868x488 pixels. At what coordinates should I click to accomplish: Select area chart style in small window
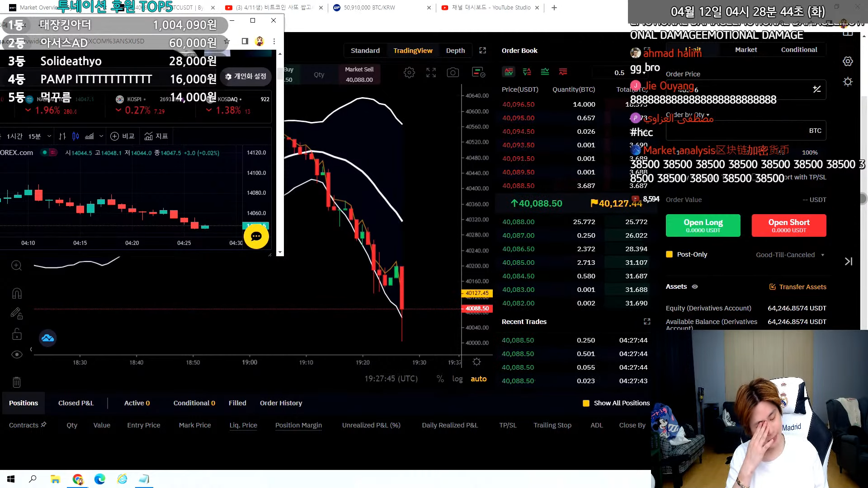click(90, 136)
